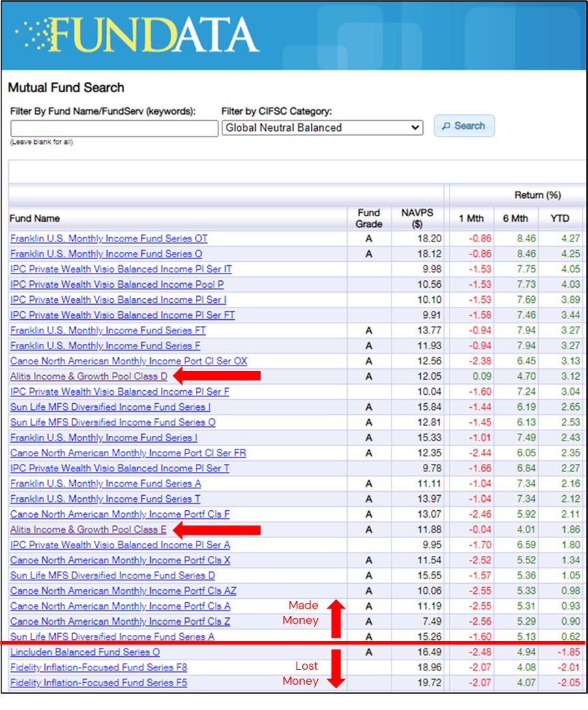
Task: Open Fidelity Inflation-Focused Fund Series F8
Action: (x=98, y=668)
